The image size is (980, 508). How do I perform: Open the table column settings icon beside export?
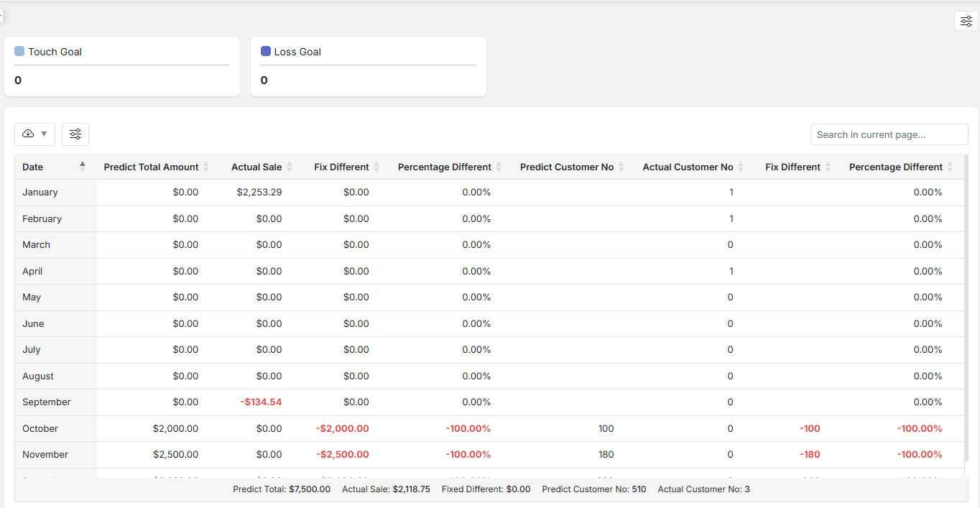(x=75, y=134)
